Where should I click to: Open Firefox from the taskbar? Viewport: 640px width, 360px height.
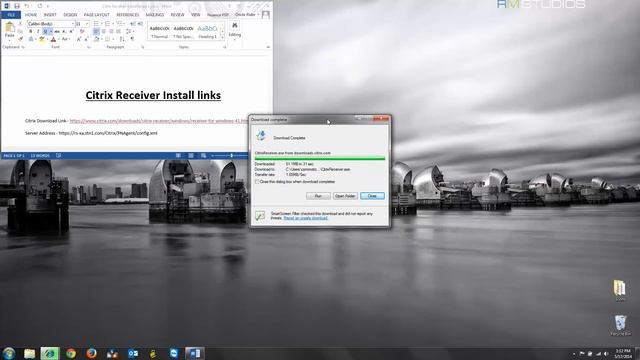click(91, 353)
